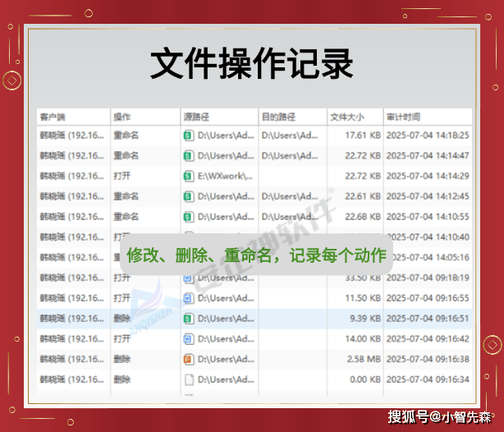Click the destination path in the 14:18:25 row

click(x=290, y=136)
